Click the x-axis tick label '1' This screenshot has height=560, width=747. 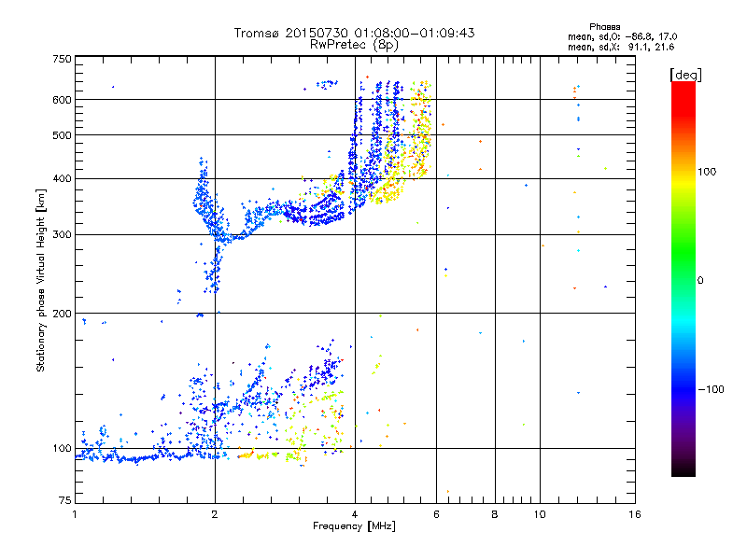pyautogui.click(x=75, y=514)
